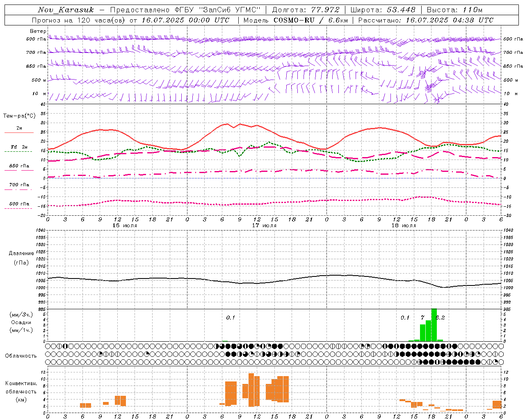Viewport: 525px width, 420px height.
Task: Select the elevation text Высота: 110м
Action: [454, 10]
